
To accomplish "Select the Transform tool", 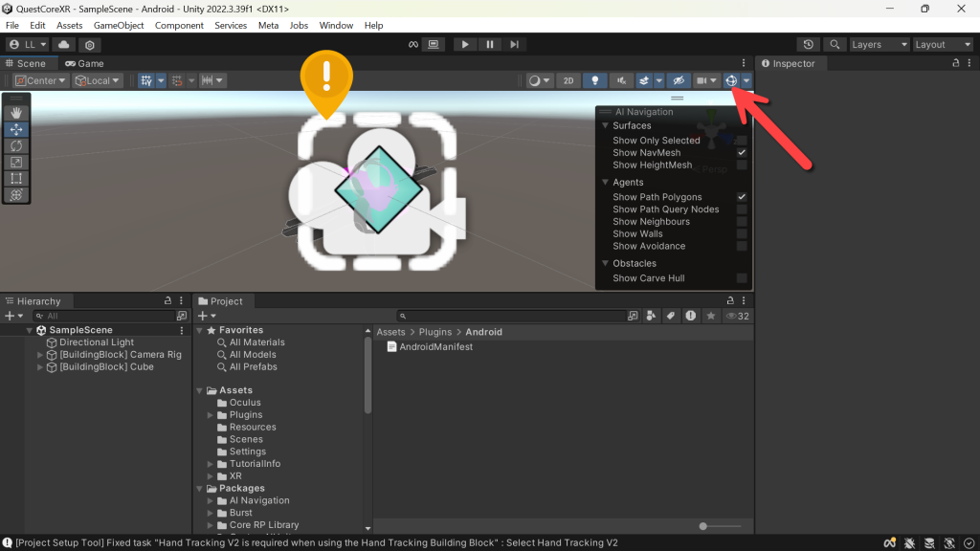I will pyautogui.click(x=16, y=194).
